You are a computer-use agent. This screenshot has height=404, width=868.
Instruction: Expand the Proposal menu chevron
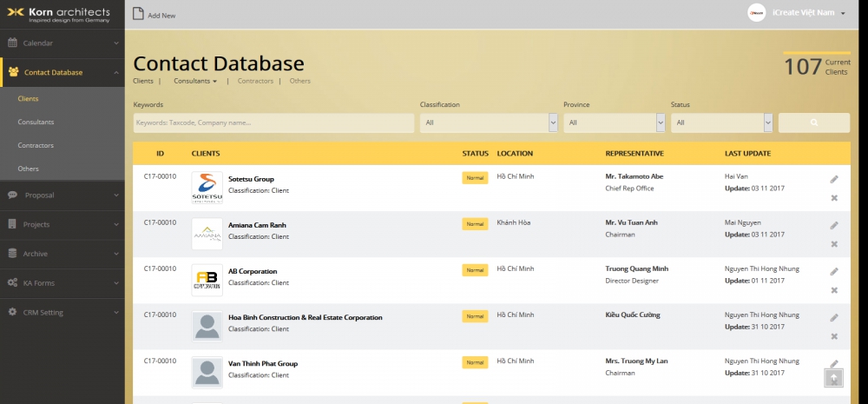pos(116,195)
